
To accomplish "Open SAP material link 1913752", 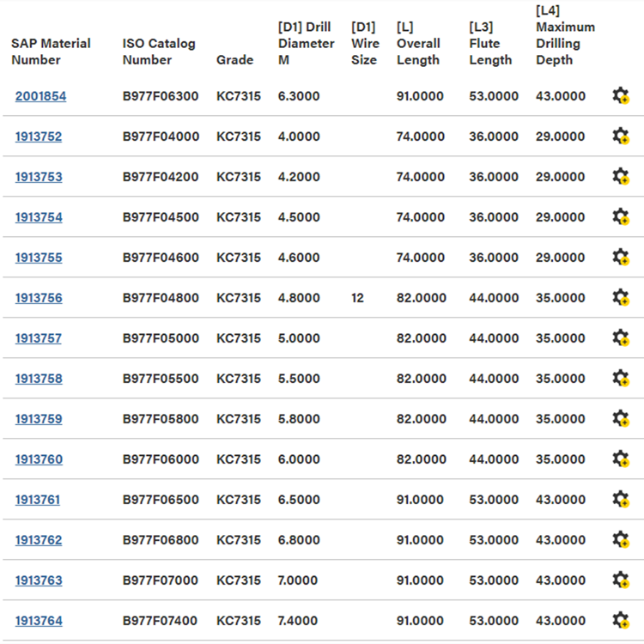I will (x=39, y=137).
